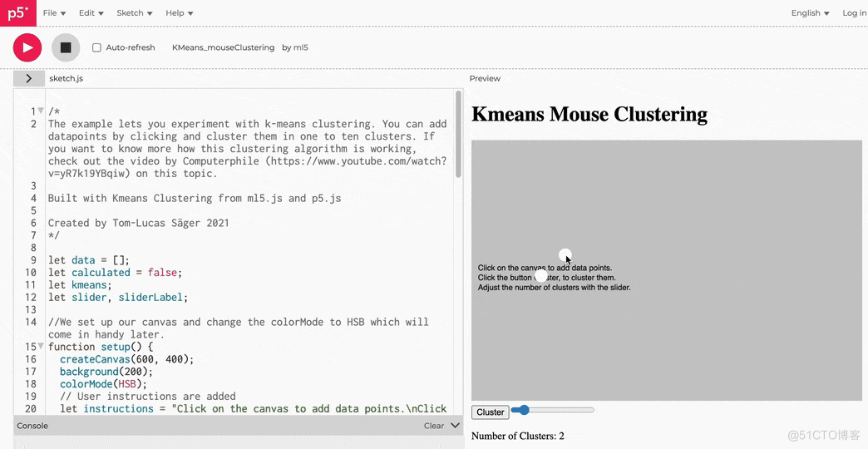Click the Preview panel label
868x449 pixels.
[485, 79]
